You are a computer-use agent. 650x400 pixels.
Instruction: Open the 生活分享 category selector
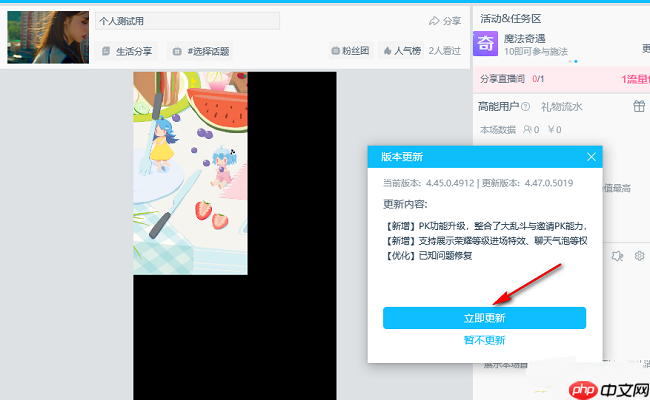(x=127, y=51)
